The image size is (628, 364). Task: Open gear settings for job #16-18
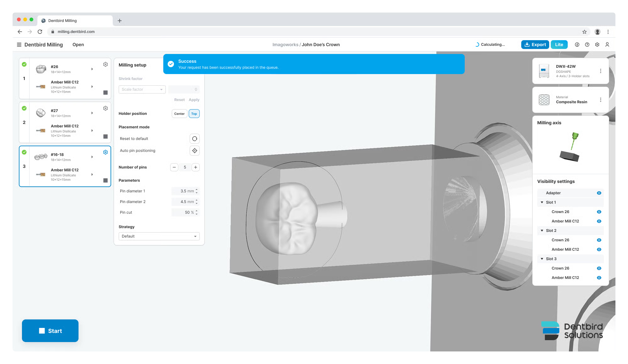point(106,152)
